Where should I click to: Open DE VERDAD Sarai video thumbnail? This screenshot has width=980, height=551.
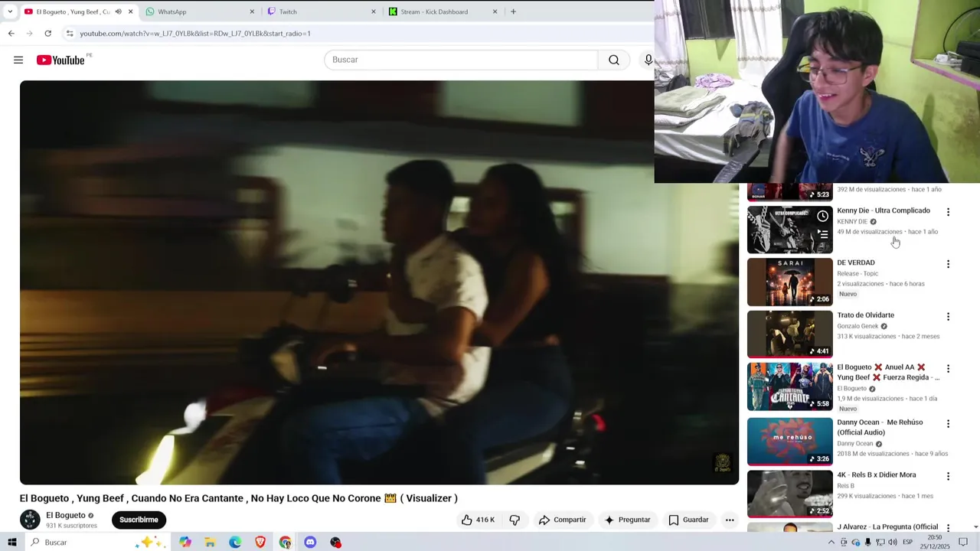(x=789, y=282)
